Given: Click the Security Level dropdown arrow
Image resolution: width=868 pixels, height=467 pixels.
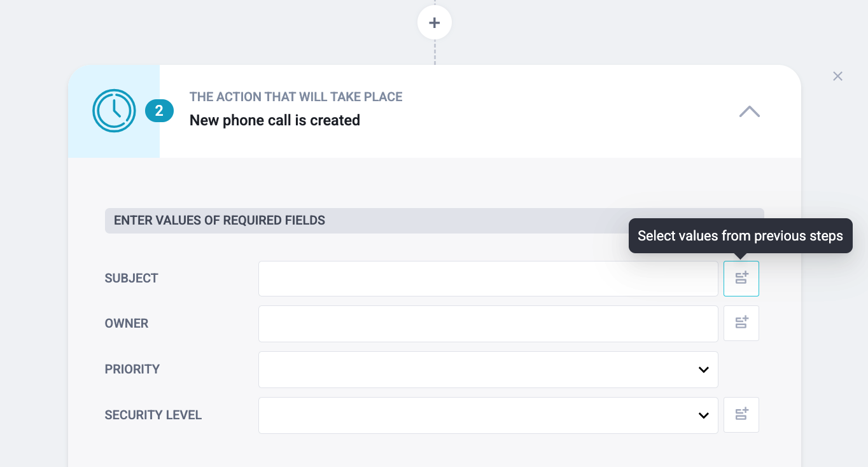Looking at the screenshot, I should (x=703, y=415).
